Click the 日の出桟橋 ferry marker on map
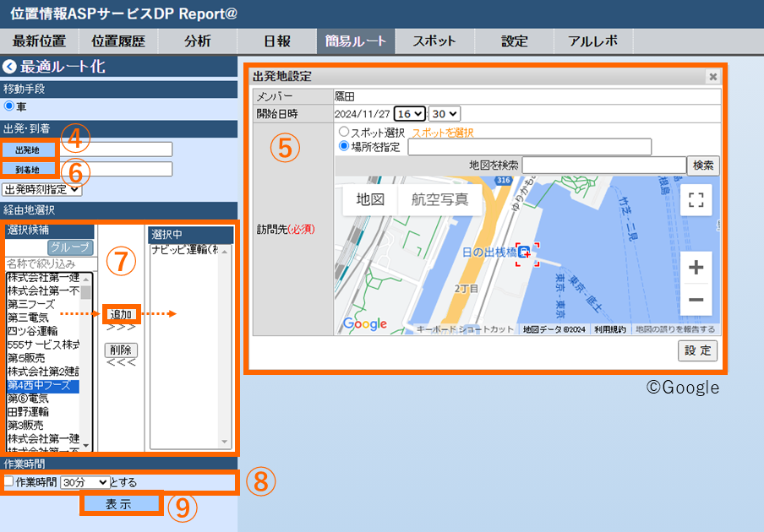This screenshot has width=764, height=532. point(525,252)
